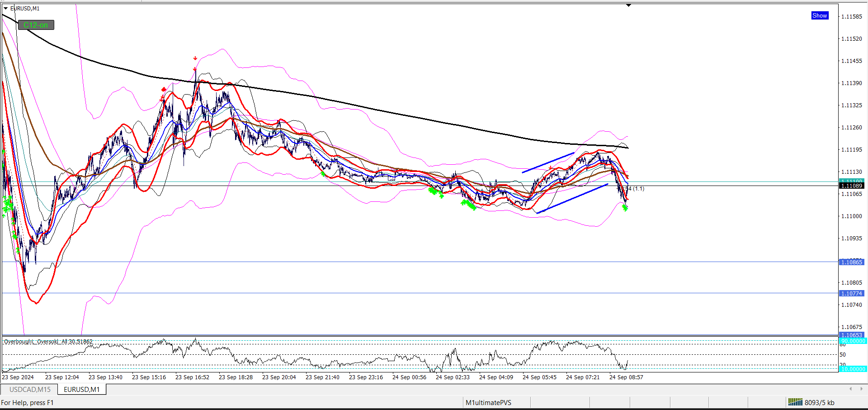Click the cyan 10.00000 indicator level label
Screen dimensions: 868x410
tap(853, 369)
